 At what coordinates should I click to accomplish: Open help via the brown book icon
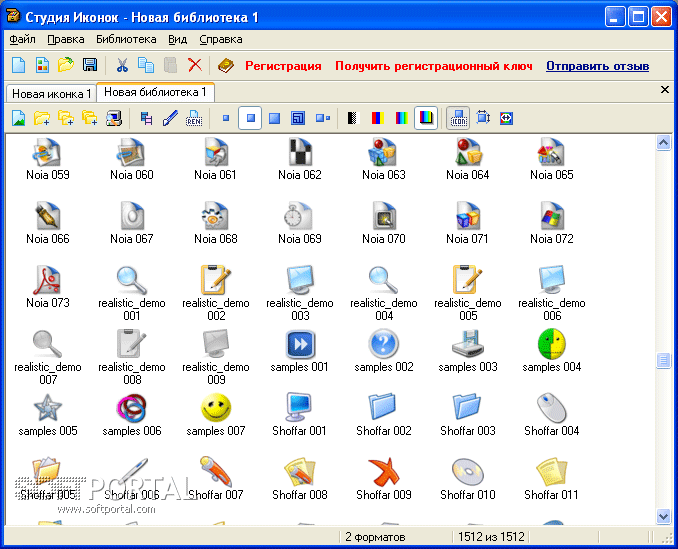coord(226,66)
